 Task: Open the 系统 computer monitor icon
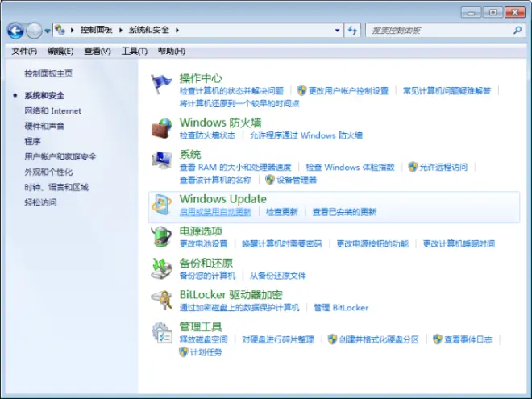[x=161, y=160]
